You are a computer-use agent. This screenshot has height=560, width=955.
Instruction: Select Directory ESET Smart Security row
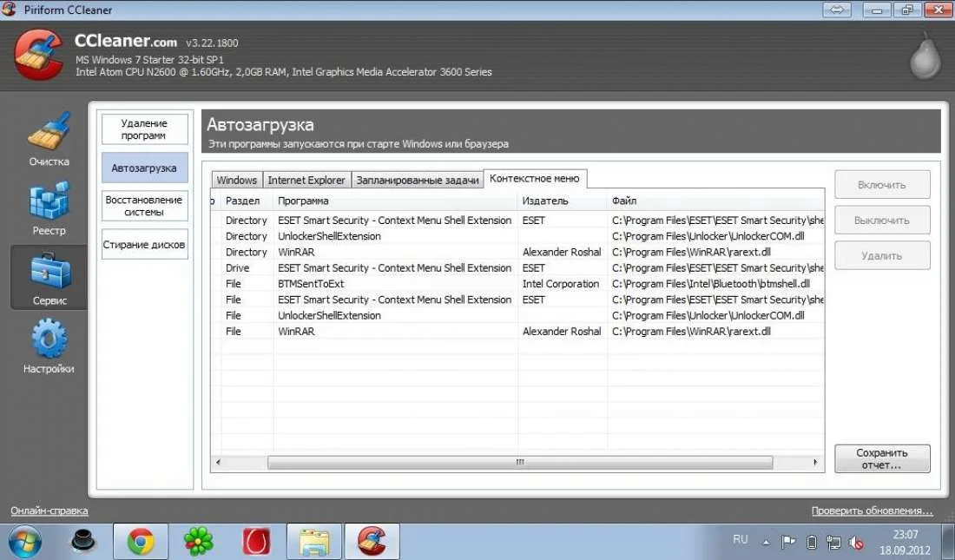pos(517,220)
